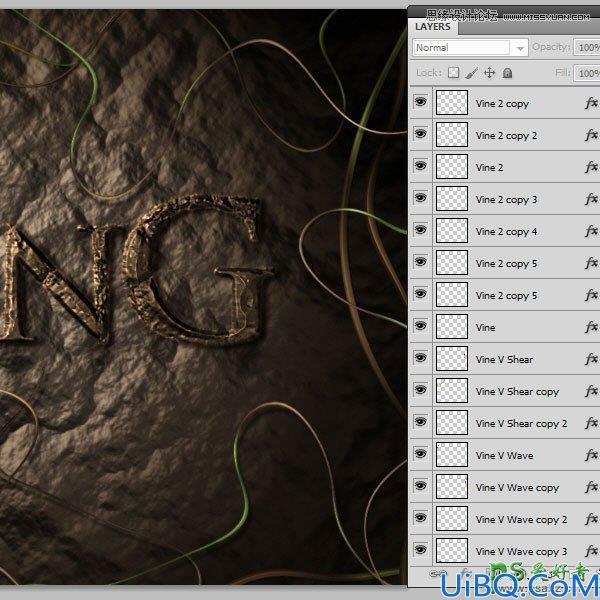Viewport: 600px width, 600px height.
Task: Click layer name 'Vine V Wave copy 3'
Action: (521, 552)
